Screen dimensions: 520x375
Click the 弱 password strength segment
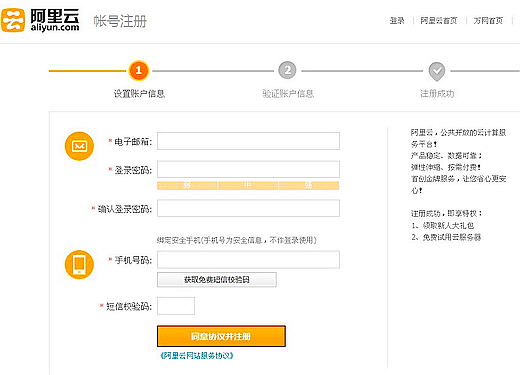pos(187,185)
